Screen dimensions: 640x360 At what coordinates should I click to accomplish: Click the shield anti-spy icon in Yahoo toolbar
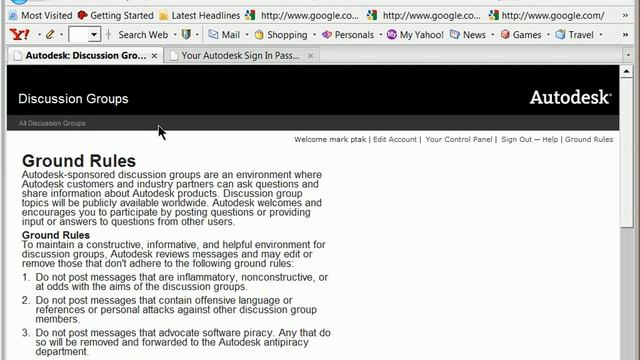[x=186, y=35]
